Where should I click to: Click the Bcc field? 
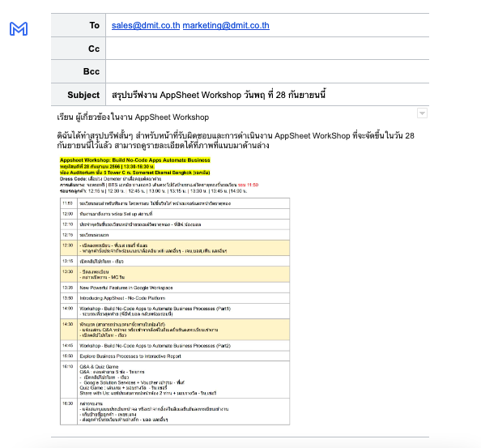tap(267, 71)
